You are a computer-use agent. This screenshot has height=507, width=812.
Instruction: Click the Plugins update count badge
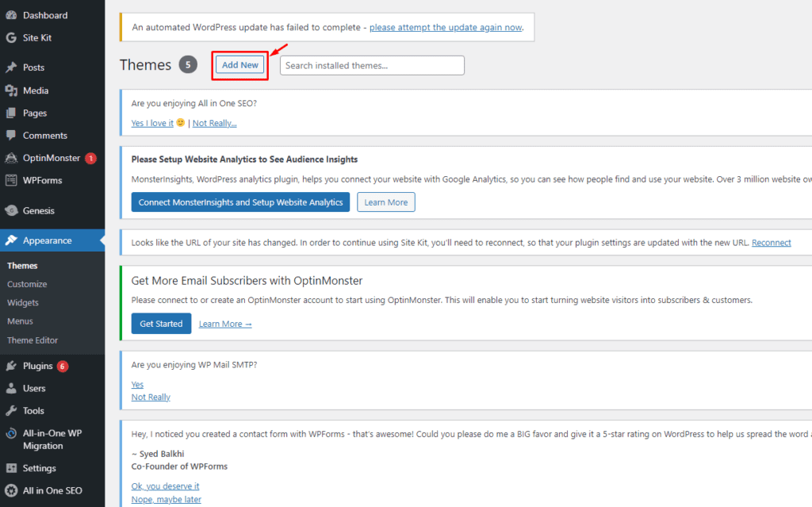click(63, 366)
